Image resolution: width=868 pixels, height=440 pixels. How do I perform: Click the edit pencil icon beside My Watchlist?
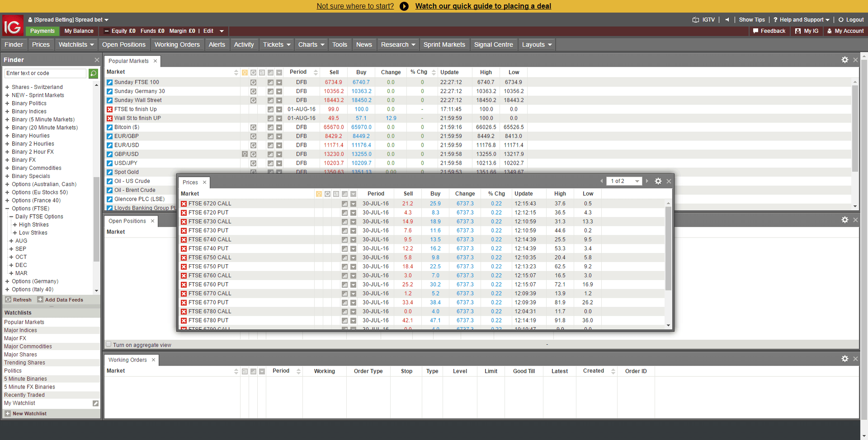click(x=95, y=403)
